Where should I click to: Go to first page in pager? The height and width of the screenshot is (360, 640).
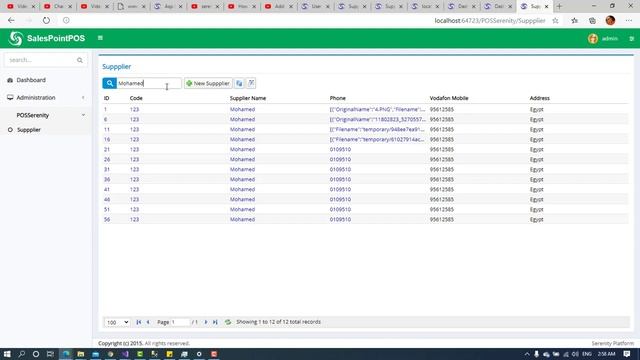[139, 322]
